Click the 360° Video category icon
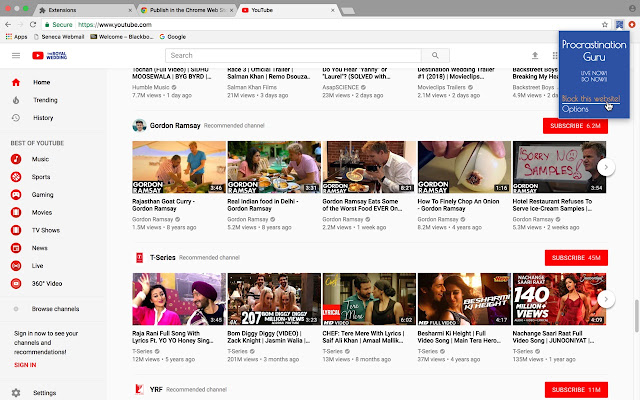Image resolution: width=640 pixels, height=400 pixels. coord(16,283)
